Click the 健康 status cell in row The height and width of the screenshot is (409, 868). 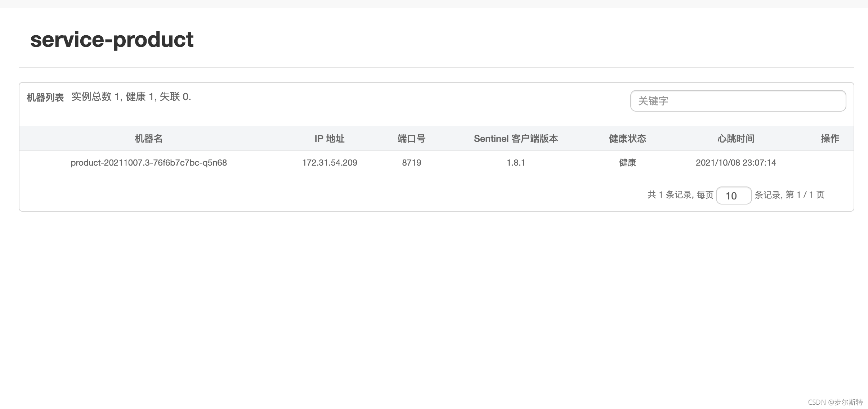click(627, 163)
